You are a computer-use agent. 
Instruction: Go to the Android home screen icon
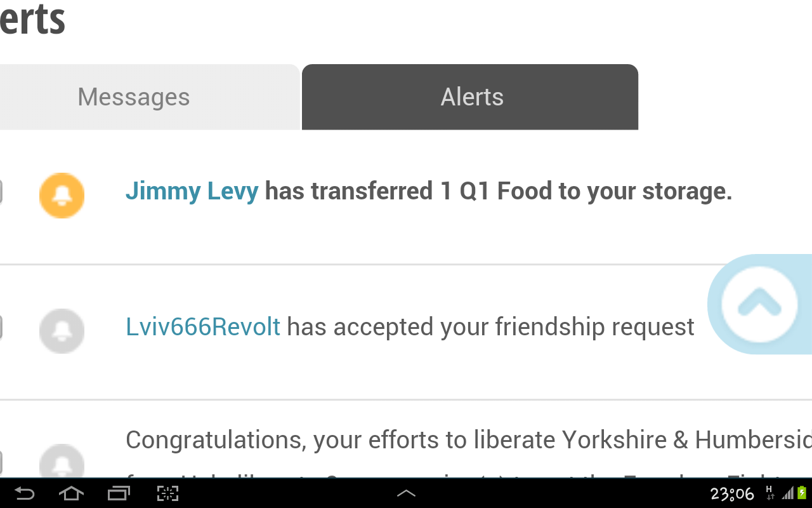pos(71,493)
